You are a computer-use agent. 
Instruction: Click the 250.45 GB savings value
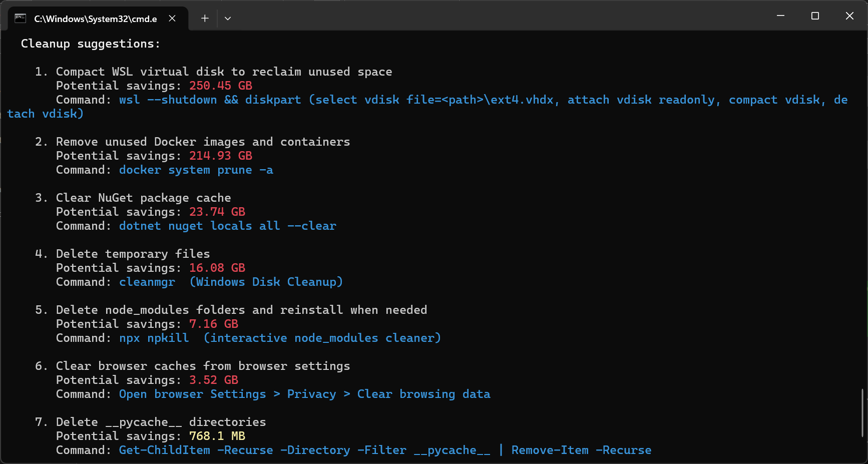[x=220, y=86]
